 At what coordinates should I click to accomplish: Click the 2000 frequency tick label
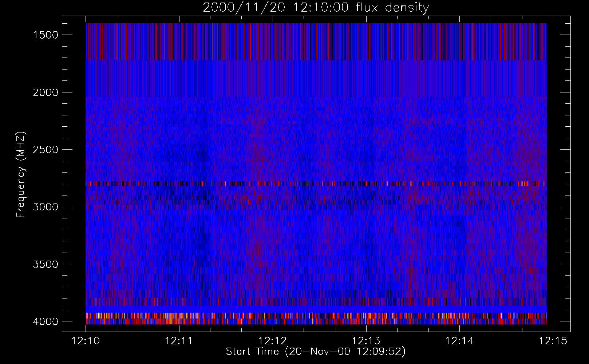[x=46, y=92]
